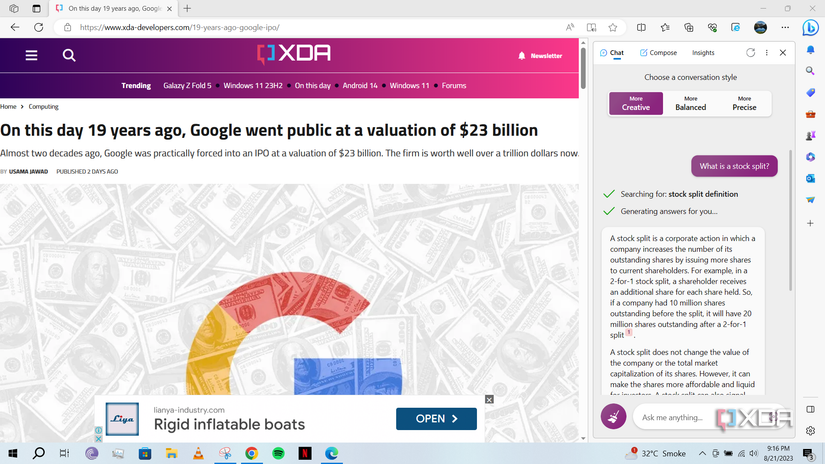Close the Bing chat sidebar

tap(783, 53)
